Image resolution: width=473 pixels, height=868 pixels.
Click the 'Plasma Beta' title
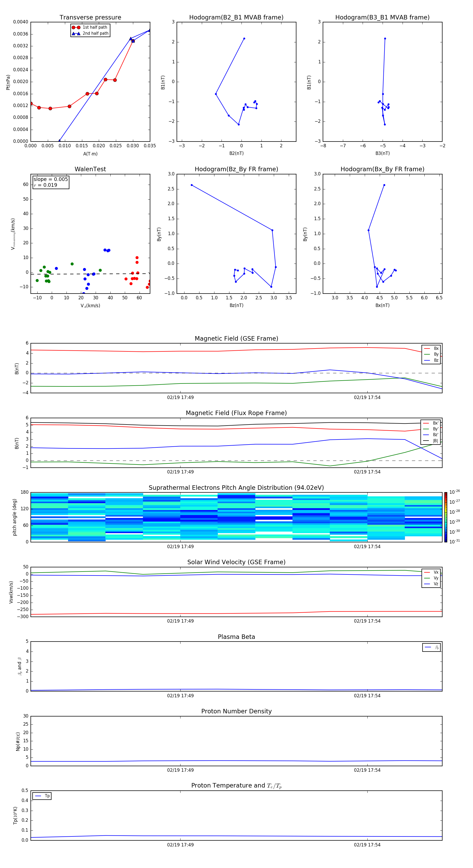pos(236,637)
